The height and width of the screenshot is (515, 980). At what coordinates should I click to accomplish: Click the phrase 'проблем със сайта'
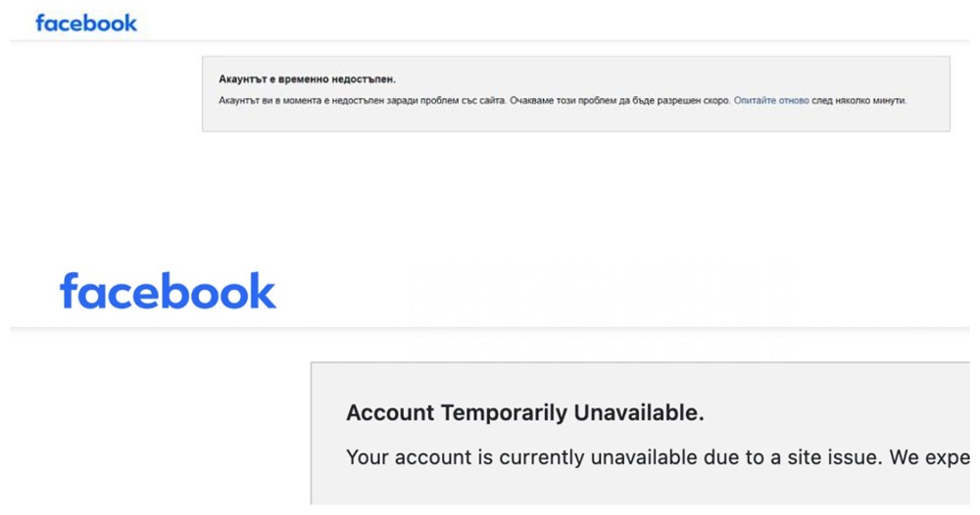pos(463,101)
